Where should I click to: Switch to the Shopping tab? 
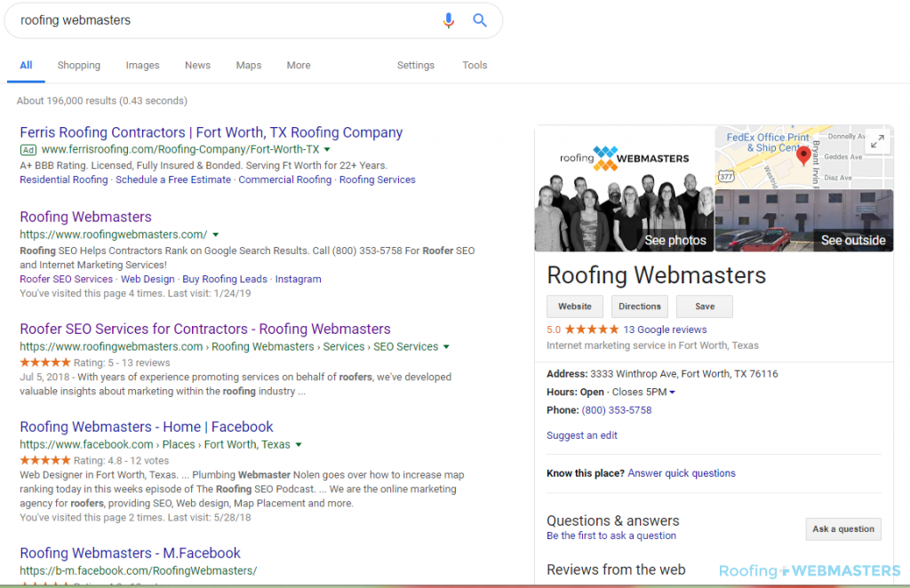(x=79, y=66)
